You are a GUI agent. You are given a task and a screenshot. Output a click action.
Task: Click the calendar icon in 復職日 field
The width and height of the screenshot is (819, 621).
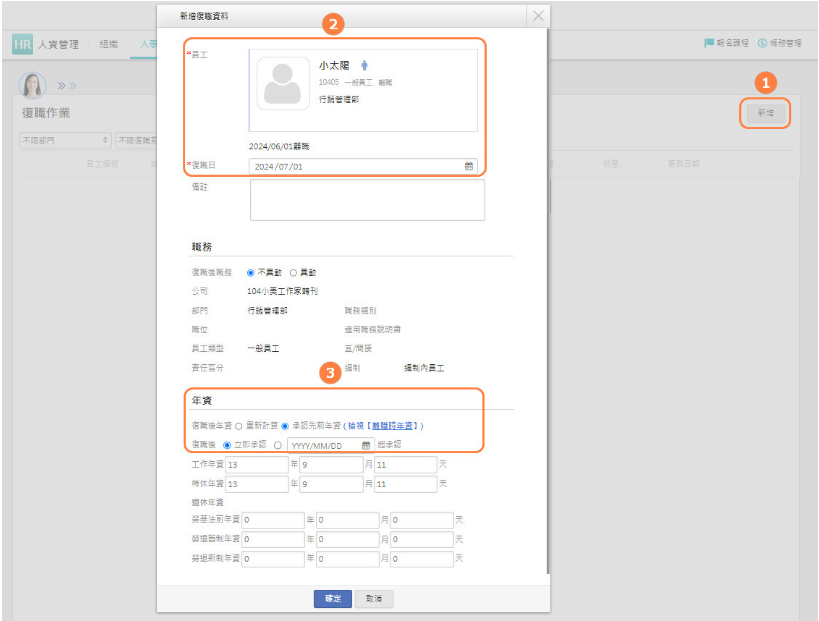point(468,167)
